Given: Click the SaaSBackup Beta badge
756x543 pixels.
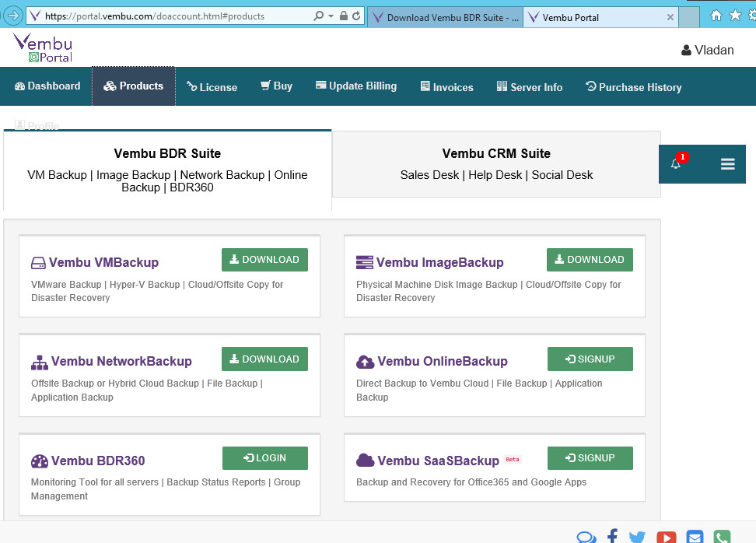Looking at the screenshot, I should (x=512, y=459).
